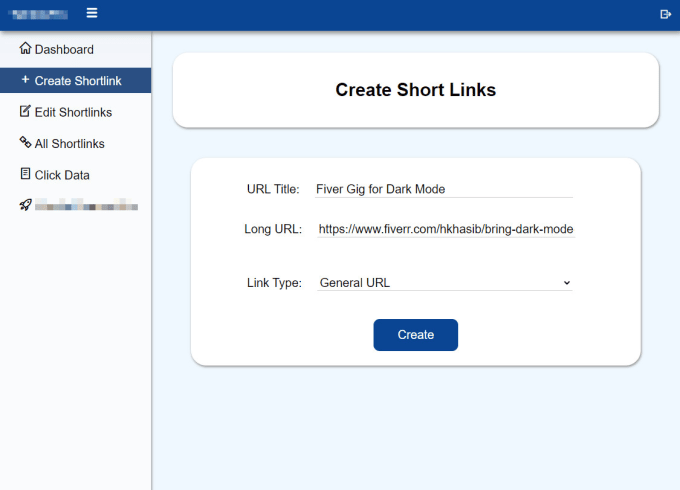Click the blurred site logo
Viewport: 680px width, 490px height.
click(x=40, y=14)
